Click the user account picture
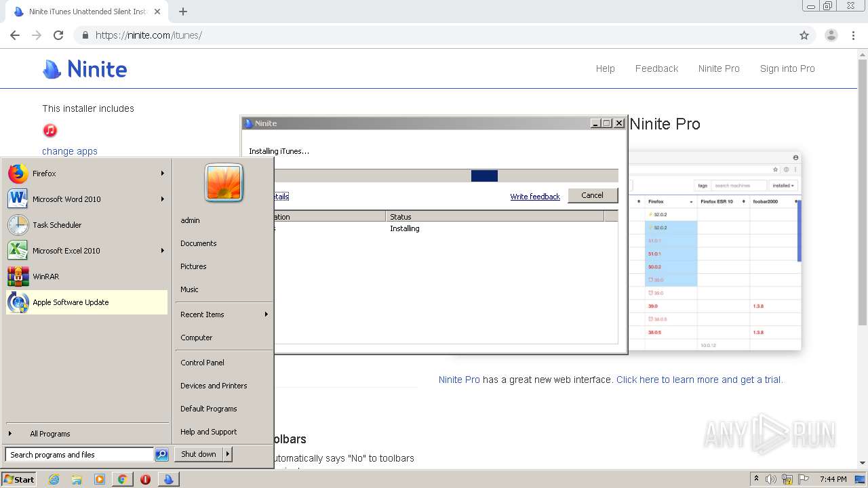 pyautogui.click(x=224, y=183)
